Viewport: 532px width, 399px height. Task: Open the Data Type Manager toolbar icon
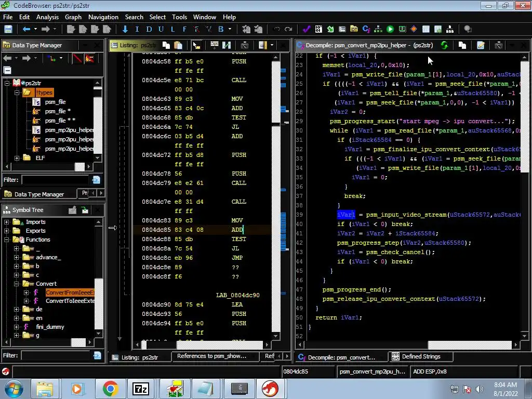click(354, 29)
